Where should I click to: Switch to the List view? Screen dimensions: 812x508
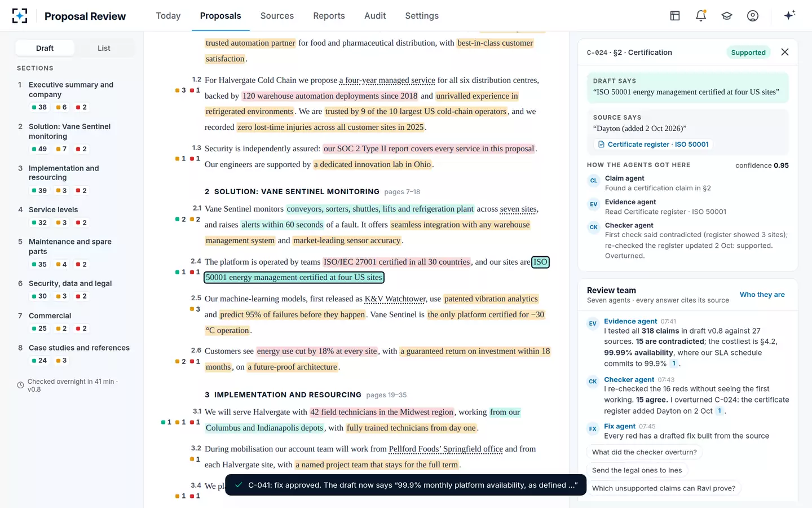click(x=104, y=48)
